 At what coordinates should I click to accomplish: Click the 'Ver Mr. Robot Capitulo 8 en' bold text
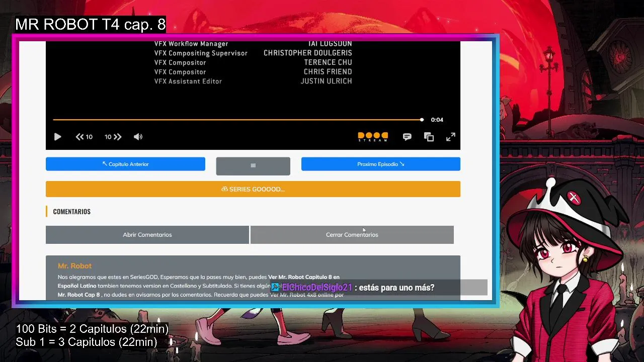tap(304, 277)
